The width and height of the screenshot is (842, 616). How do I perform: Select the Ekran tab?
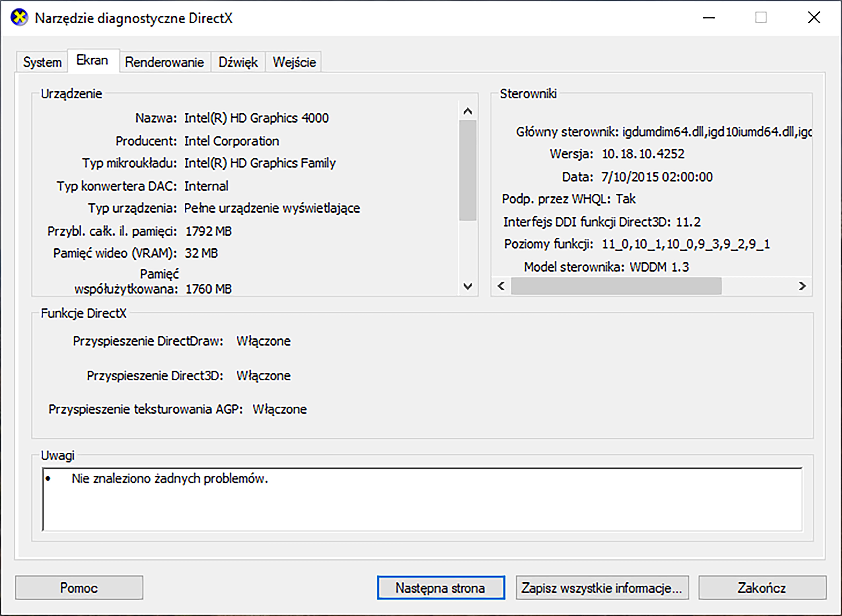coord(92,60)
